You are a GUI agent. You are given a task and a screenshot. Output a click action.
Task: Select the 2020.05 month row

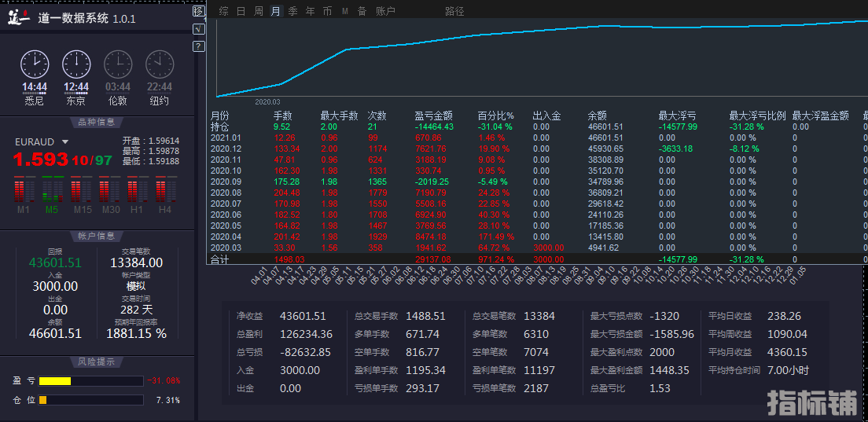[x=538, y=226]
